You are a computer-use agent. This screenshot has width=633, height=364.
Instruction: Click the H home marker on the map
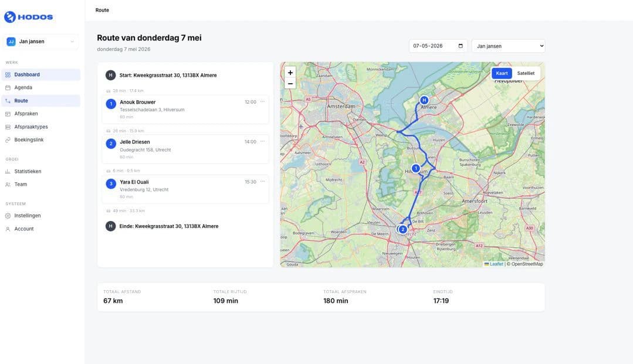click(x=424, y=100)
